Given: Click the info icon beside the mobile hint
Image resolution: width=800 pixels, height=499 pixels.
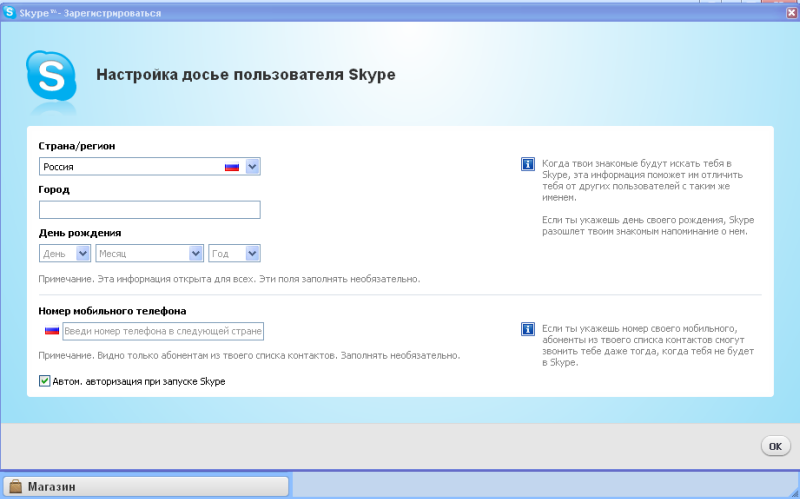Looking at the screenshot, I should pos(528,329).
